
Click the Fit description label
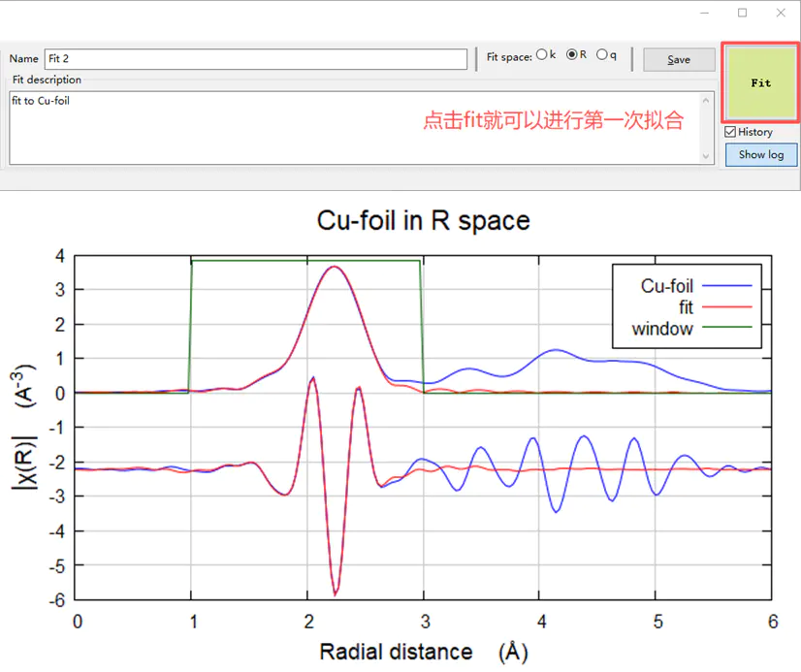pyautogui.click(x=47, y=80)
